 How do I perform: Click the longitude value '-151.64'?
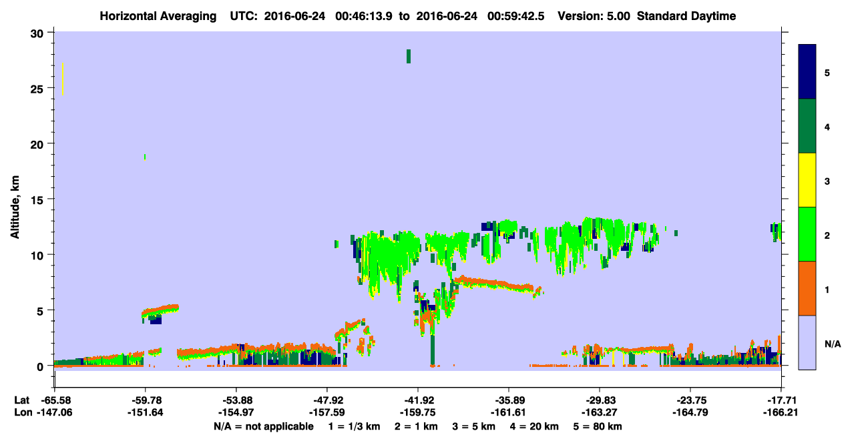click(145, 412)
